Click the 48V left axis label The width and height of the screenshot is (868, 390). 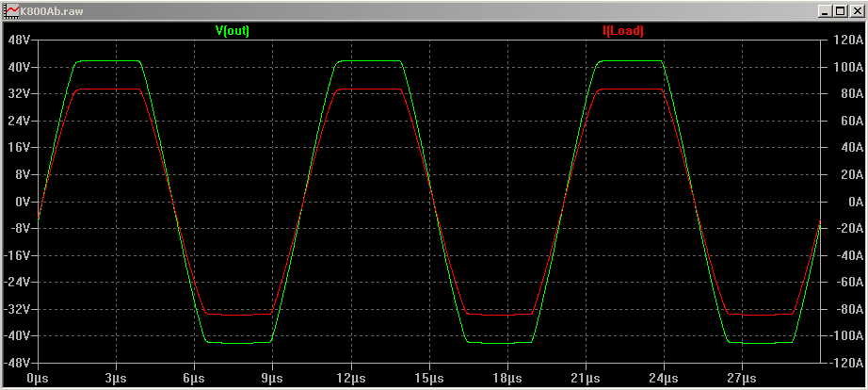pos(19,41)
